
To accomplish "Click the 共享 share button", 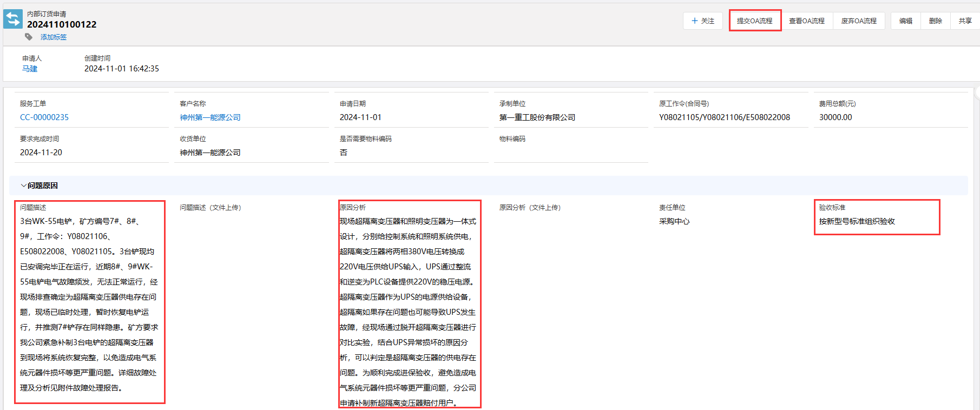I will tap(965, 21).
